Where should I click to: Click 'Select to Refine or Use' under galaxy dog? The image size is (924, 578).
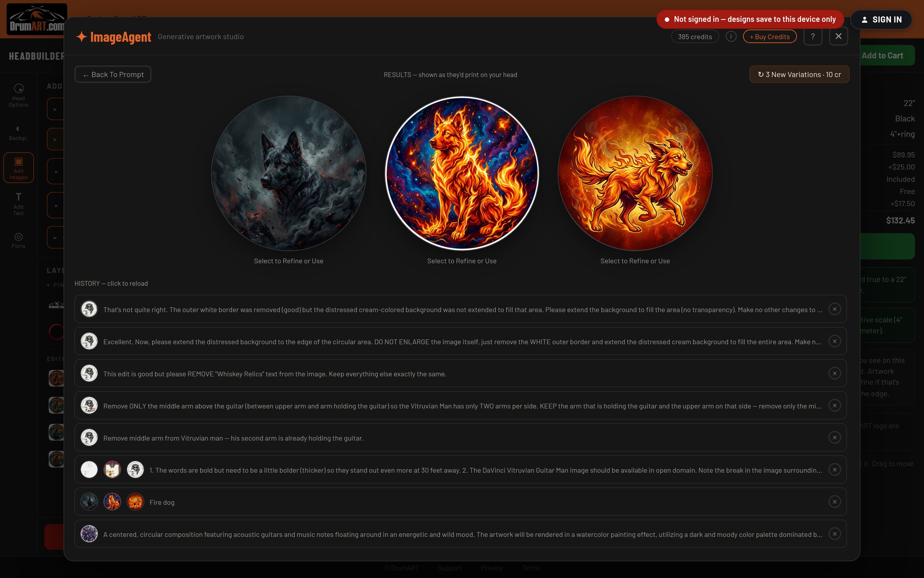point(462,261)
